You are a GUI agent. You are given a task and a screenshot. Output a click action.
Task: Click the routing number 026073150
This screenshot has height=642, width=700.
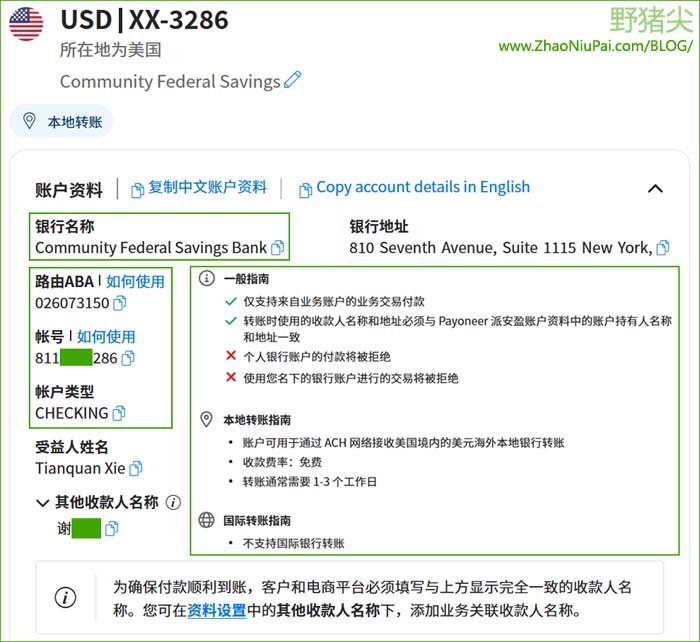[x=72, y=303]
